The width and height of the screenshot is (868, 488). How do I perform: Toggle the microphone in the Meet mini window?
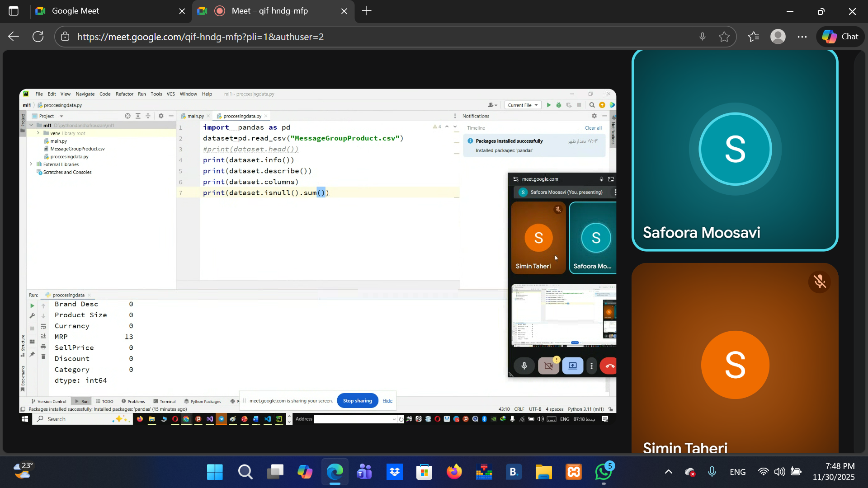[x=524, y=366]
